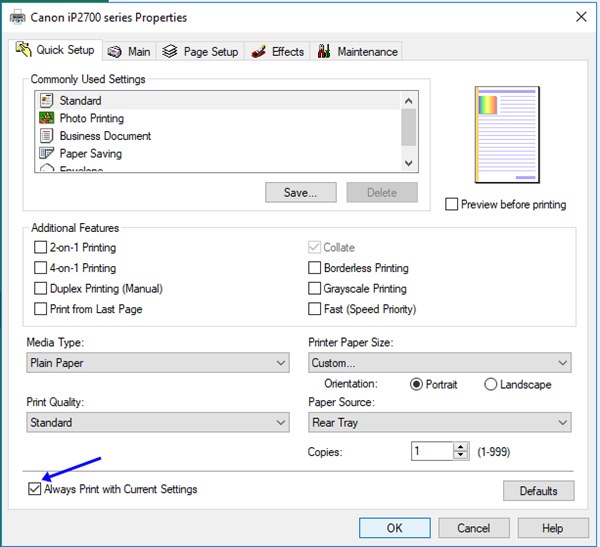600x547 pixels.
Task: Check Preview before printing
Action: [451, 204]
